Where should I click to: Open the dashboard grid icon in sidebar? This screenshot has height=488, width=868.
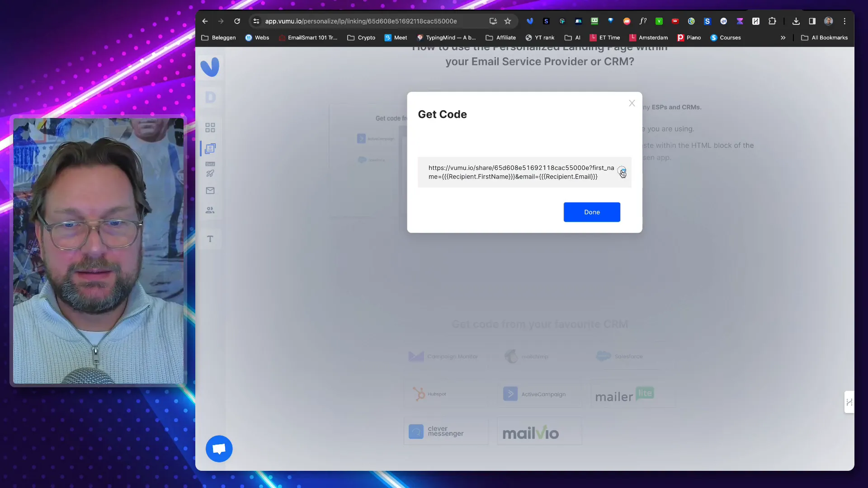point(210,128)
